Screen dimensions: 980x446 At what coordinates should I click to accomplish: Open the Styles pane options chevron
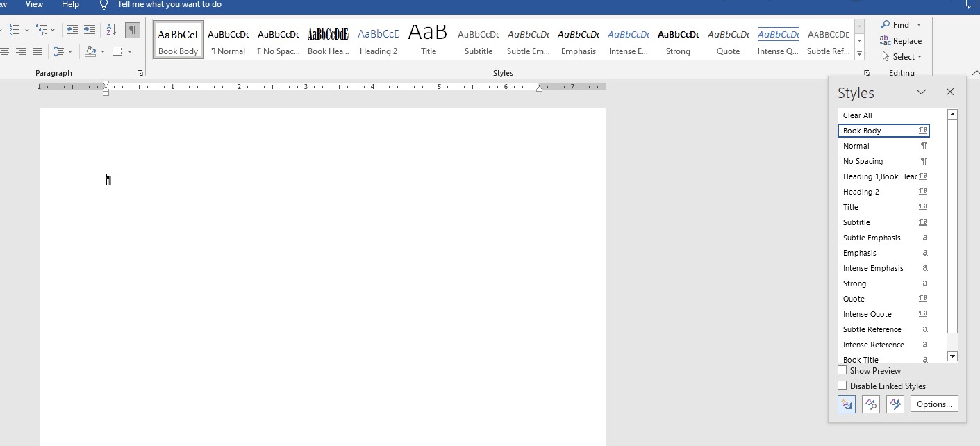pos(921,92)
